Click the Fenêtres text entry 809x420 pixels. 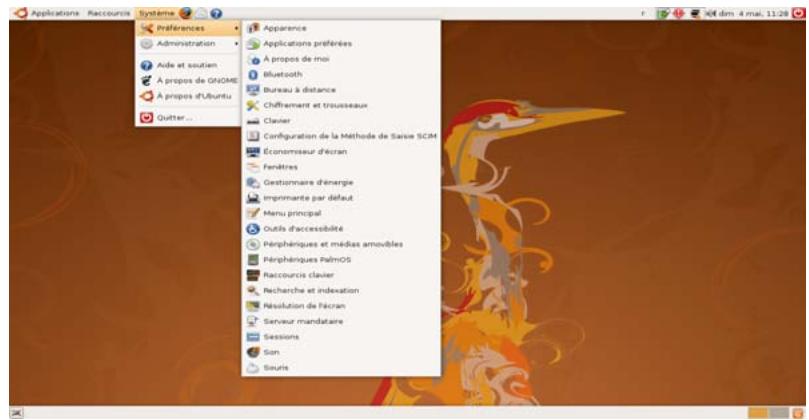(x=280, y=167)
